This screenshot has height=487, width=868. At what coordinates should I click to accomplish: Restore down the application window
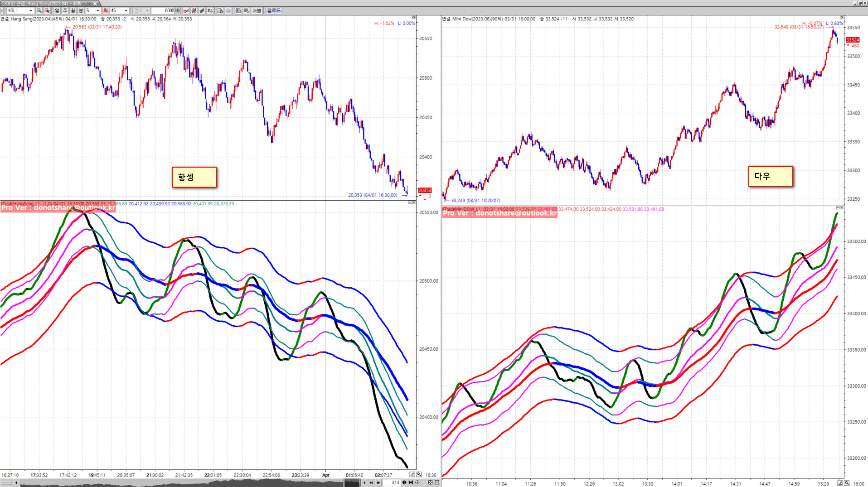point(859,3)
